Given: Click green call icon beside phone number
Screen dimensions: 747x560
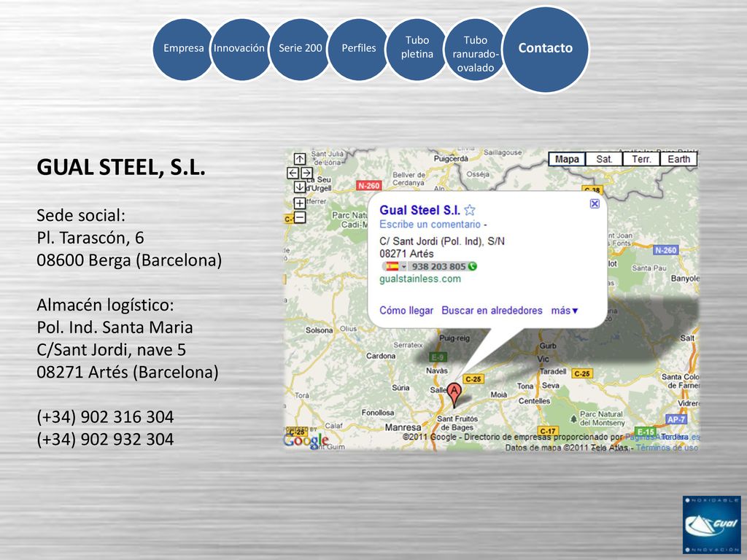Looking at the screenshot, I should coord(473,266).
